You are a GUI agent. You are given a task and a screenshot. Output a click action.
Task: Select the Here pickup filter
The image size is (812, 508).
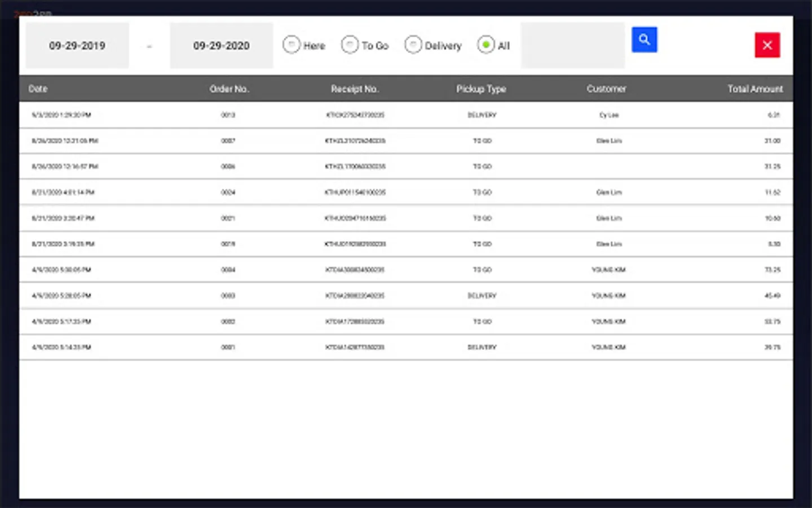pyautogui.click(x=292, y=45)
